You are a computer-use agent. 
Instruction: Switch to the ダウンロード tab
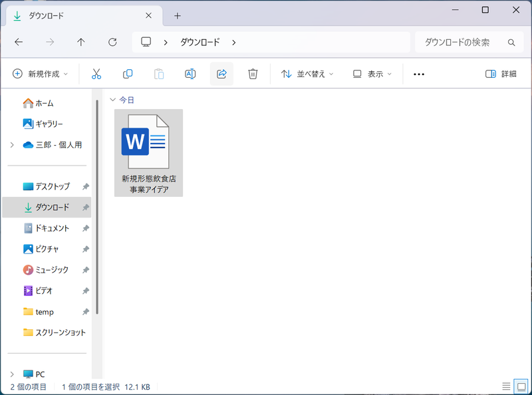pyautogui.click(x=80, y=15)
